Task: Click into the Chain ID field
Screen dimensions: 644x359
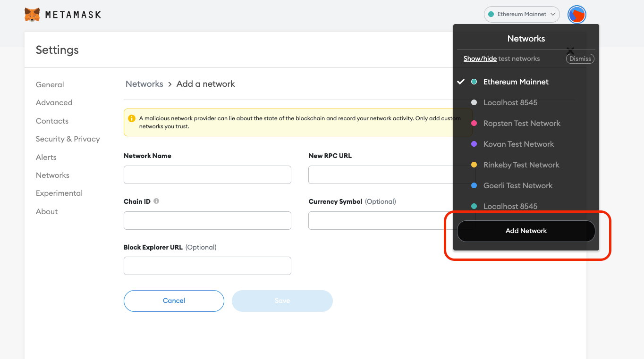Action: 207,220
